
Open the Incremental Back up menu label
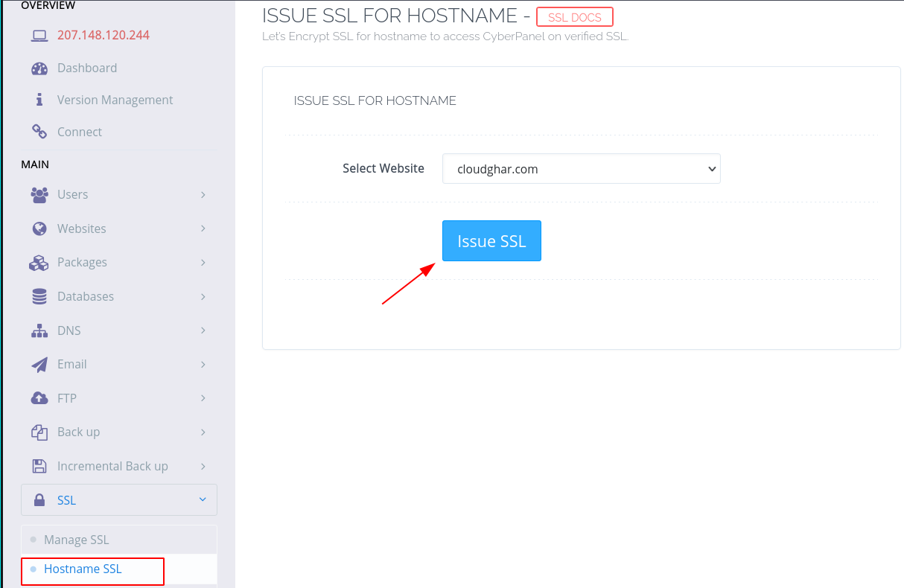point(112,466)
